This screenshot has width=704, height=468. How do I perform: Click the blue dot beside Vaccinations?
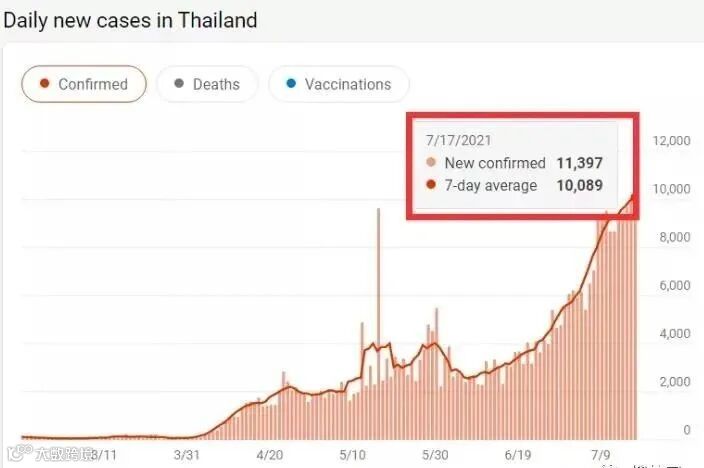291,84
